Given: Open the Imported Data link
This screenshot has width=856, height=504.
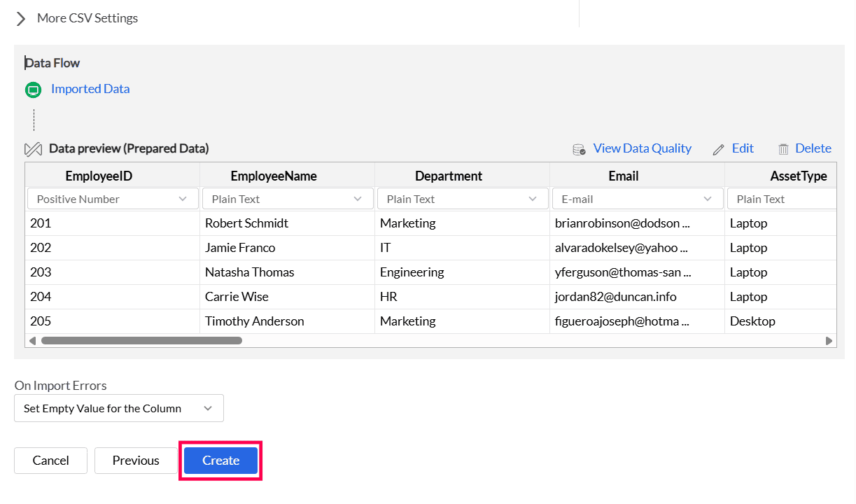Looking at the screenshot, I should (90, 89).
